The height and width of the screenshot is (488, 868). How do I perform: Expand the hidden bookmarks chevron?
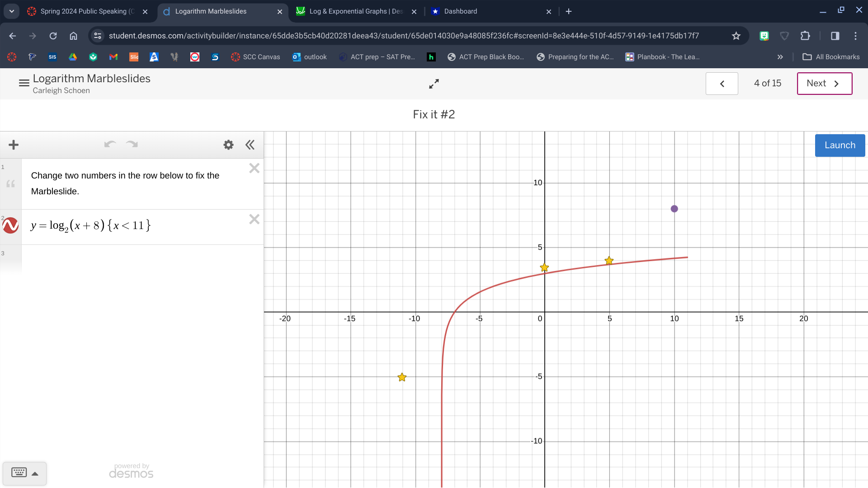pos(780,57)
